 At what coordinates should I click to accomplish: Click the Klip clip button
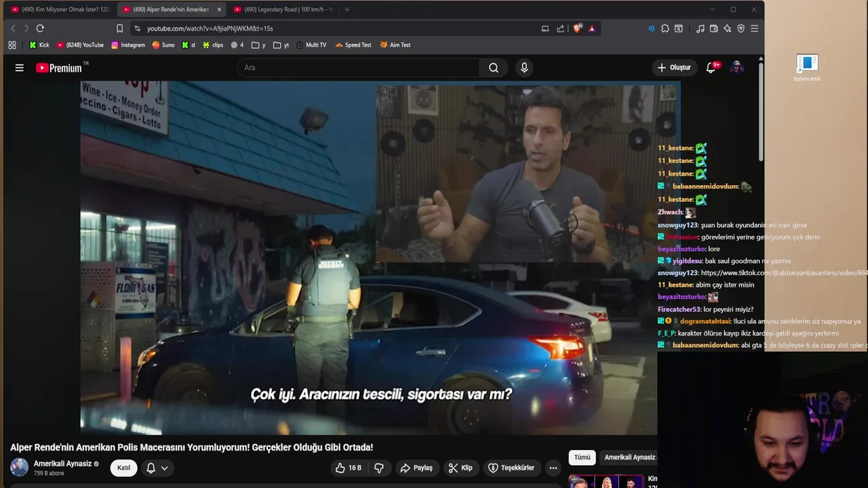pos(460,468)
